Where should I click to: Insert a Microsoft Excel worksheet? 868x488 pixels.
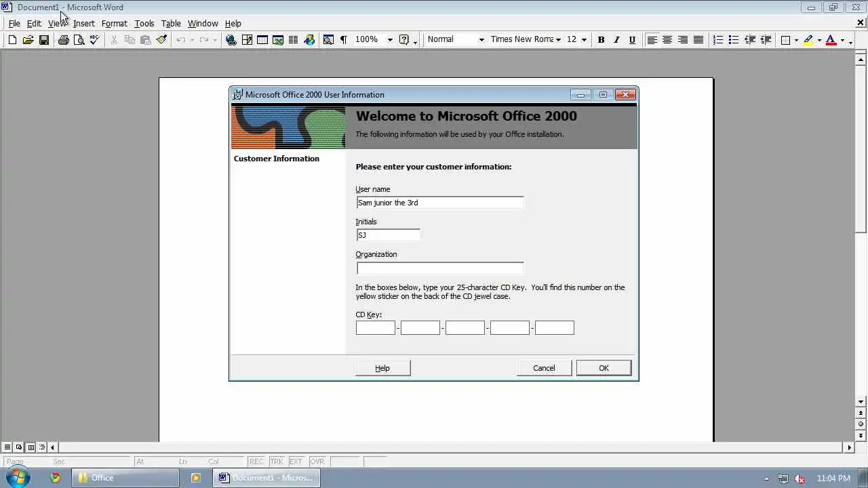point(278,40)
